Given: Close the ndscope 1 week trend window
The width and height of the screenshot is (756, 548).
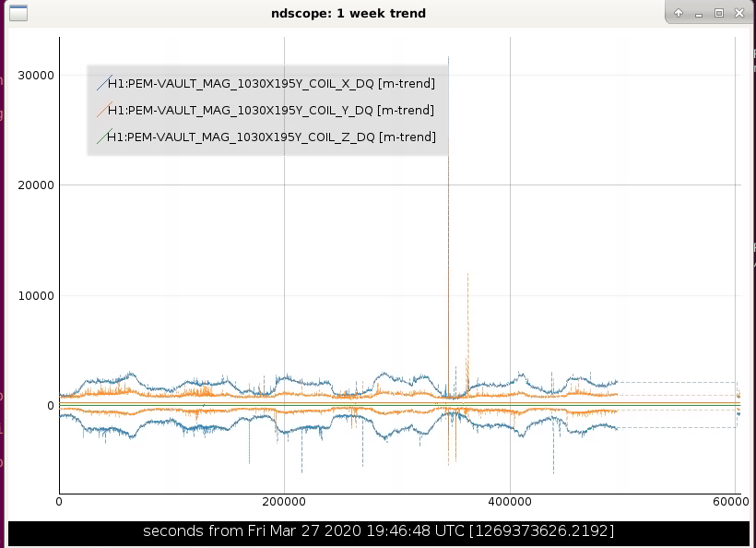Looking at the screenshot, I should [x=739, y=14].
